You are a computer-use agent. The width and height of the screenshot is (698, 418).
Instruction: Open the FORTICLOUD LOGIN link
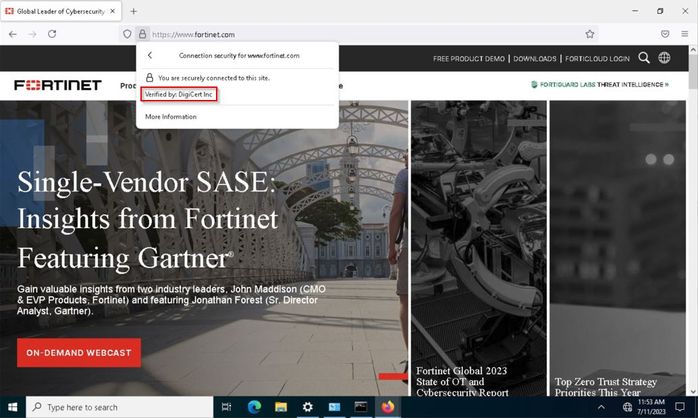pyautogui.click(x=598, y=59)
